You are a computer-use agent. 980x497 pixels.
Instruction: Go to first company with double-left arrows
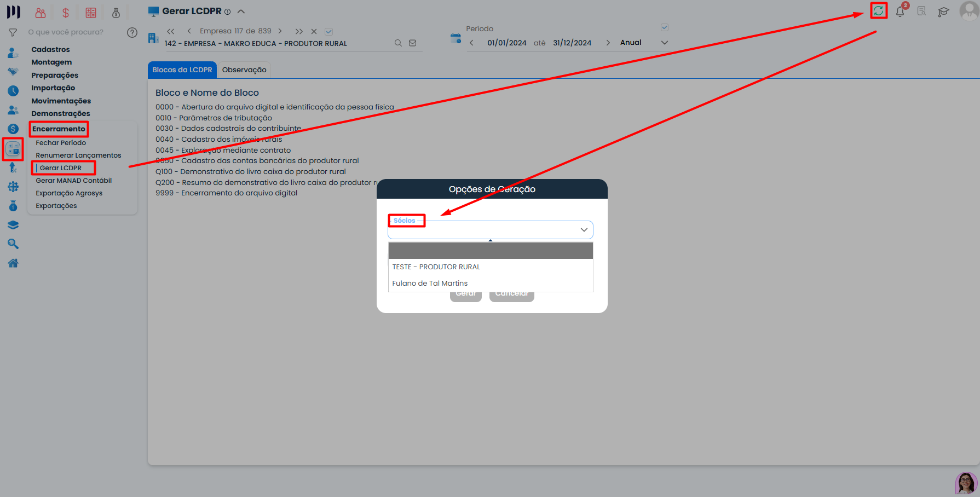coord(171,31)
